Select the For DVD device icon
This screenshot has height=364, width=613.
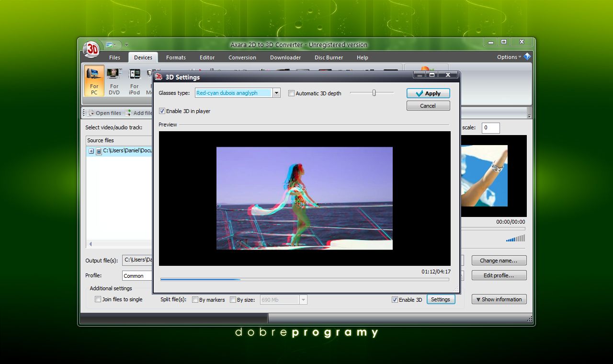114,80
